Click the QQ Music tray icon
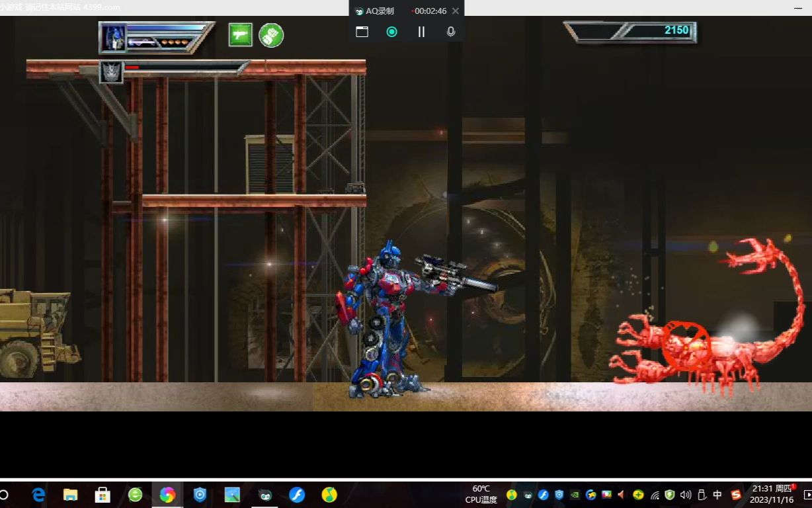The width and height of the screenshot is (812, 508). pyautogui.click(x=511, y=494)
